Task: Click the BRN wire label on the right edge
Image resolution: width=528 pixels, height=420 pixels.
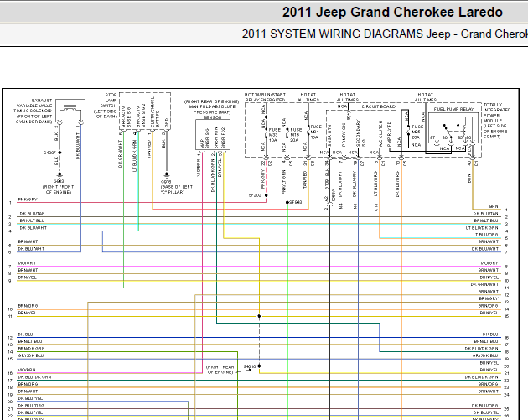Action: [x=493, y=206]
